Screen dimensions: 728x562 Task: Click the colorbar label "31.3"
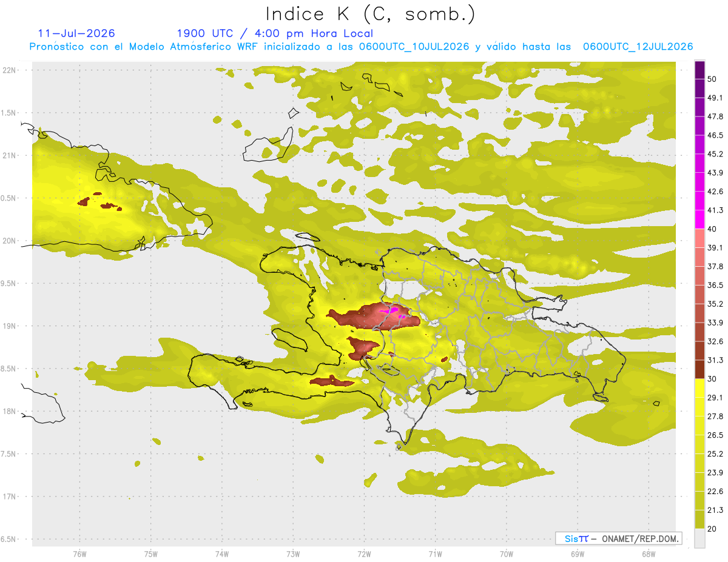pos(715,360)
